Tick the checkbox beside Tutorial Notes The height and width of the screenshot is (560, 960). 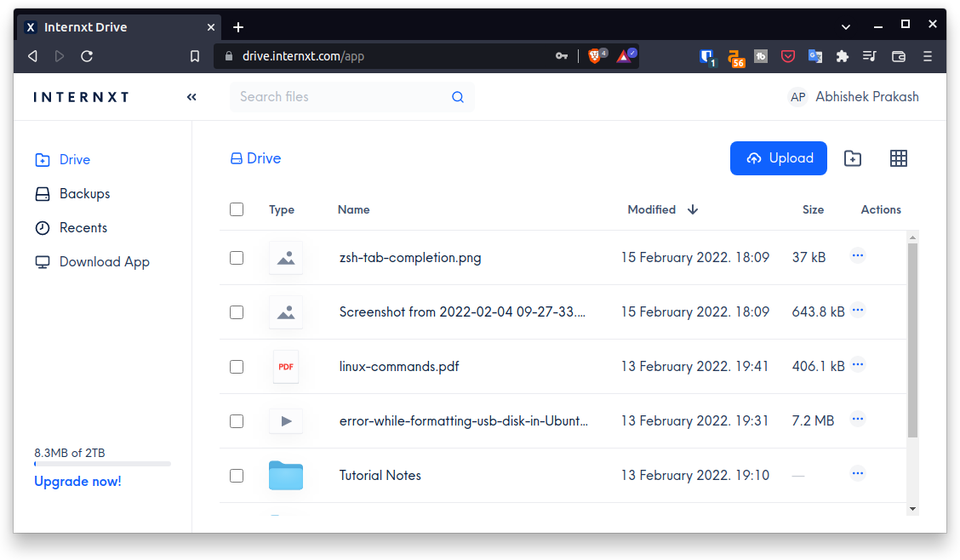click(x=236, y=476)
